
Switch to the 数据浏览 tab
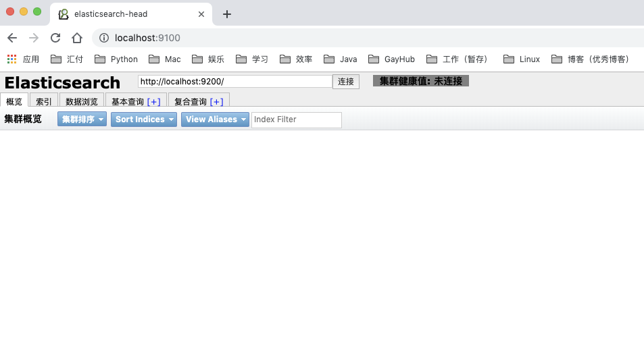click(81, 101)
